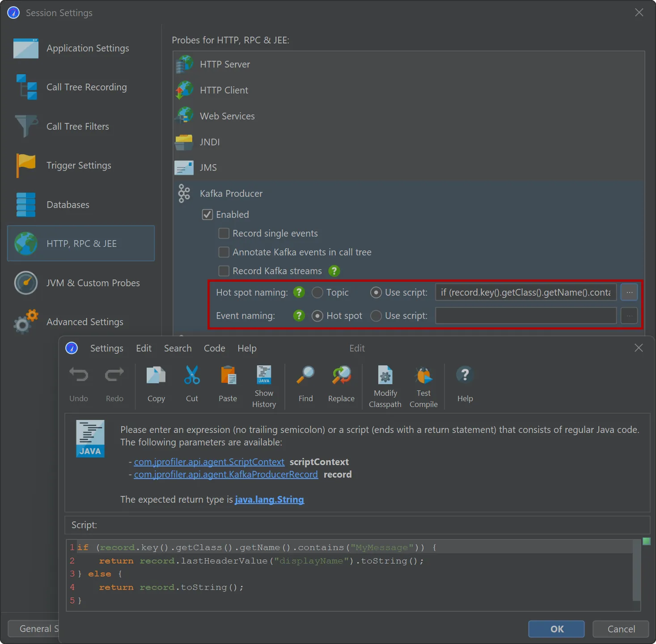Select Use script for event naming

pyautogui.click(x=376, y=316)
